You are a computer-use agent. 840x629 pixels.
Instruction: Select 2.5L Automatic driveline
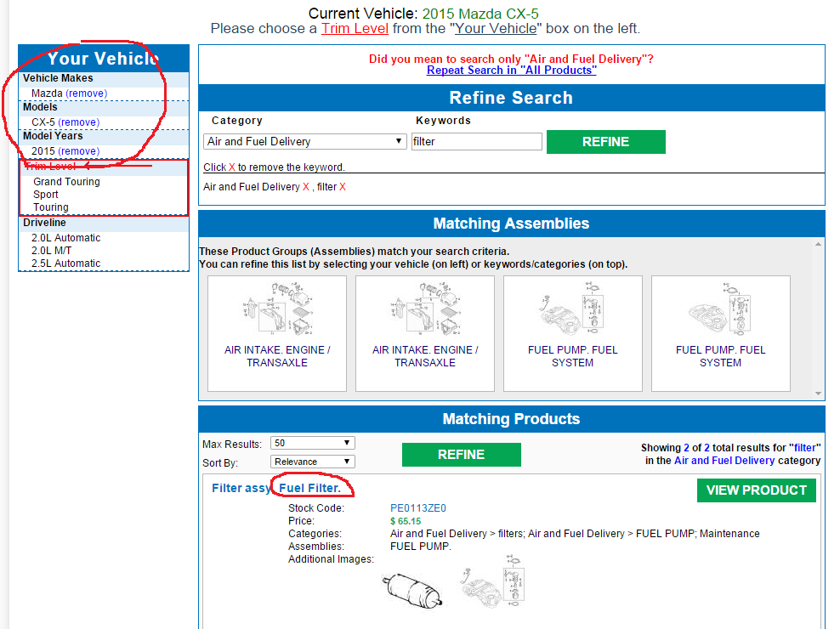[x=65, y=263]
